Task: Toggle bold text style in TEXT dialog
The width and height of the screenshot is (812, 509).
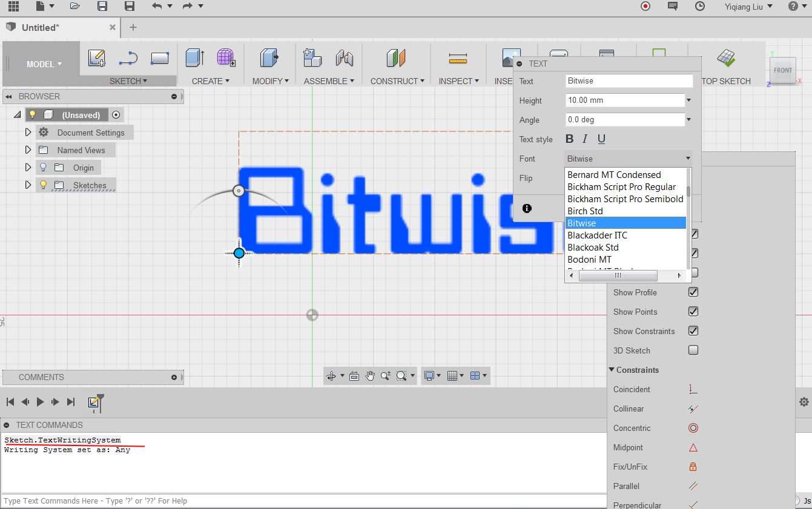Action: (x=569, y=139)
